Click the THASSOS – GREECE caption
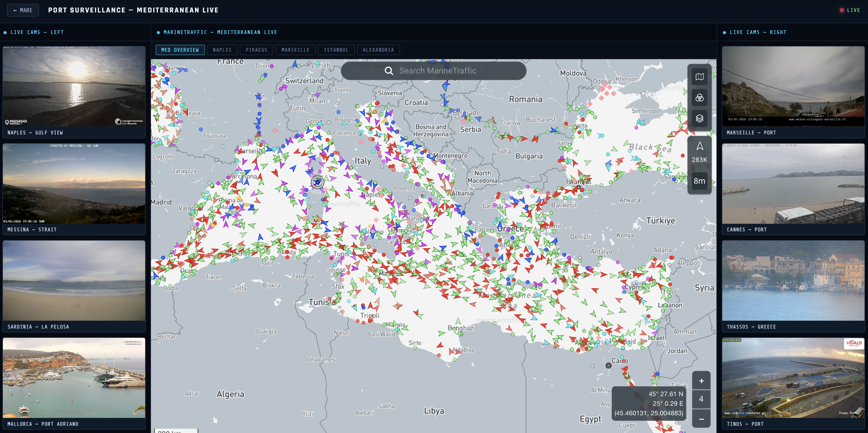 click(751, 327)
